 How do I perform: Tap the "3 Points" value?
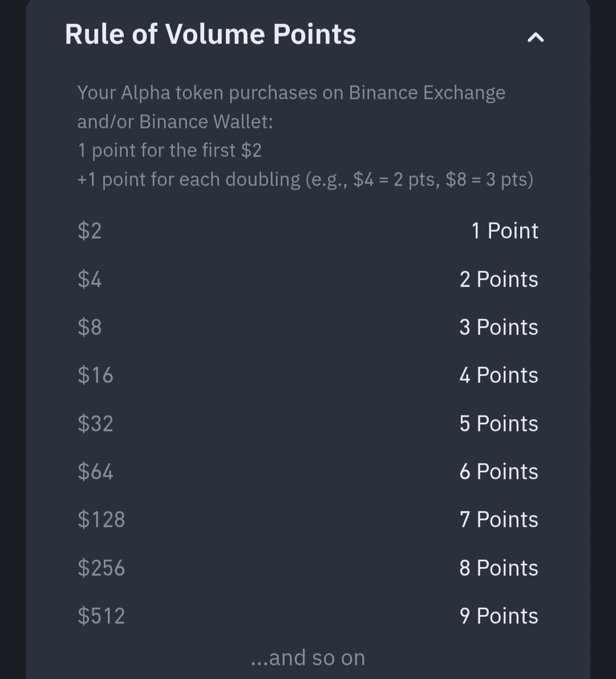pos(499,328)
